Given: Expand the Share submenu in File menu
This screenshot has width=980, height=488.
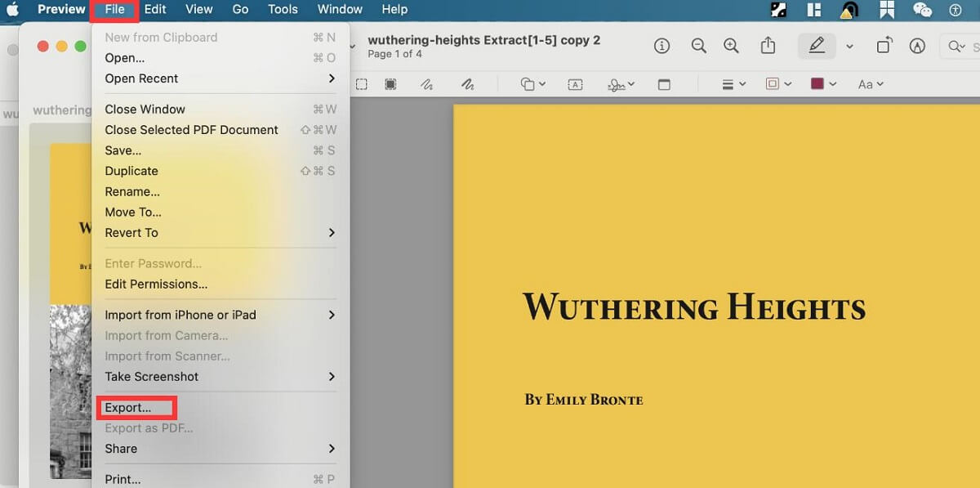Looking at the screenshot, I should [x=332, y=449].
